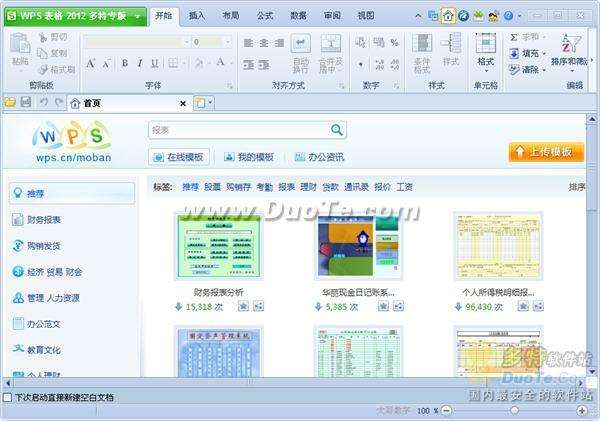Switch to the 插入 ribbon tab
This screenshot has height=421, width=600.
pos(197,16)
